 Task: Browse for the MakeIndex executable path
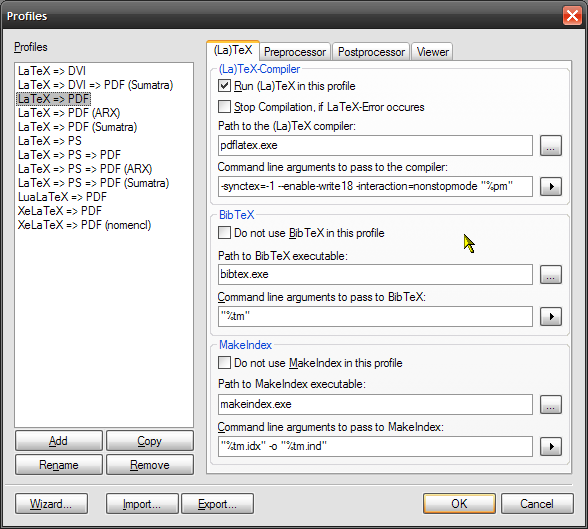pyautogui.click(x=550, y=405)
